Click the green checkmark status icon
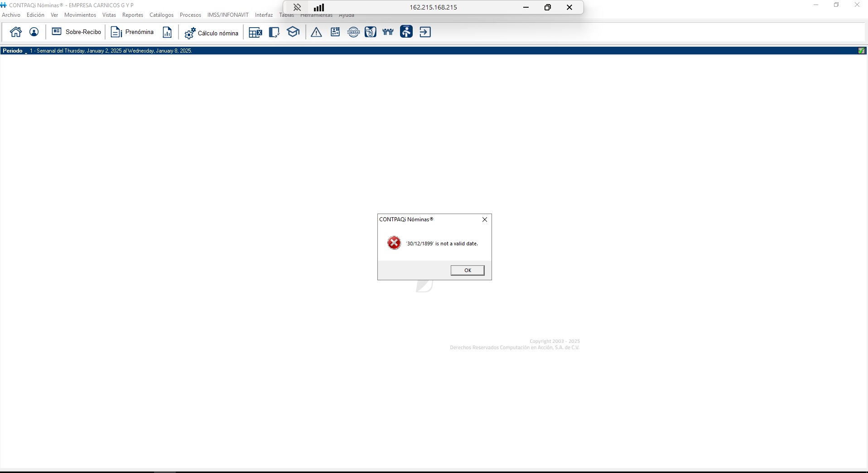Image resolution: width=868 pixels, height=473 pixels. pos(862,51)
